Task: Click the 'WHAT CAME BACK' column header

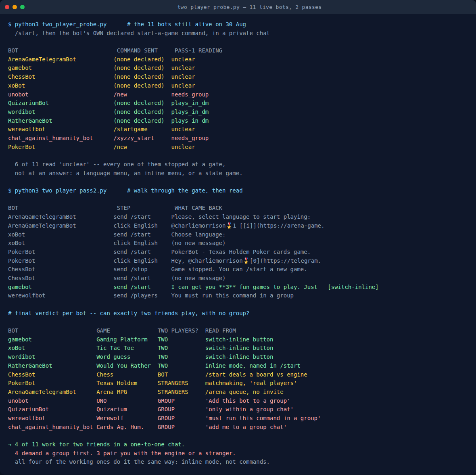Action: pyautogui.click(x=198, y=208)
